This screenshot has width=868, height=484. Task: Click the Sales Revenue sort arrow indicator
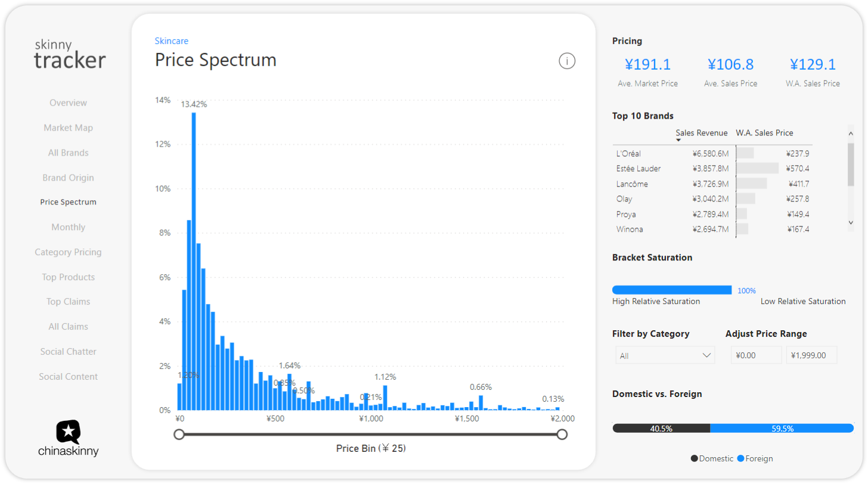point(678,140)
